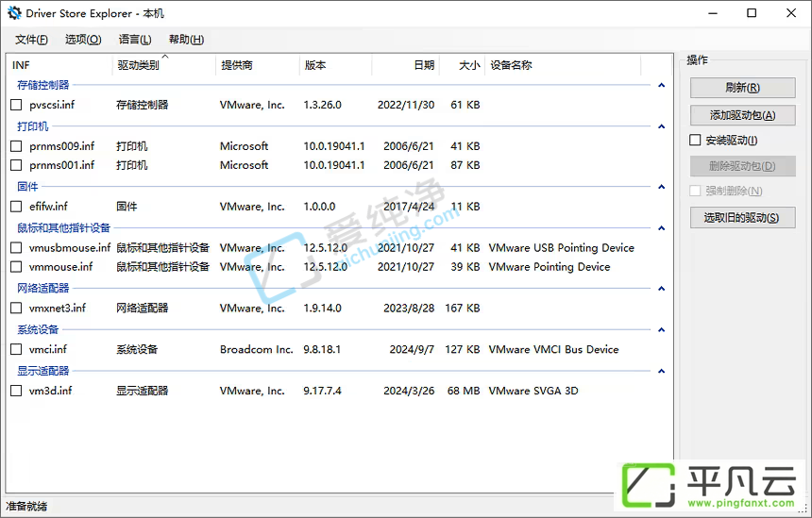Select the vmxnet3.inf file name
This screenshot has height=518, width=812.
tap(58, 308)
